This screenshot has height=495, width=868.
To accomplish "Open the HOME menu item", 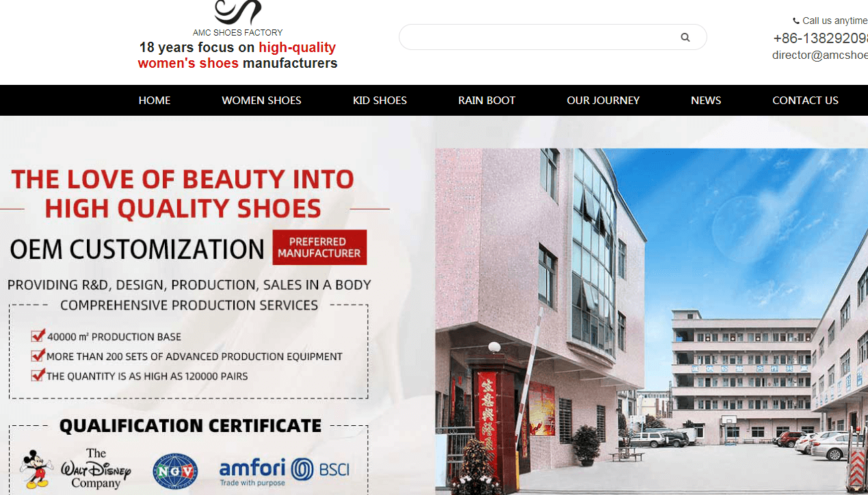I will (x=155, y=101).
